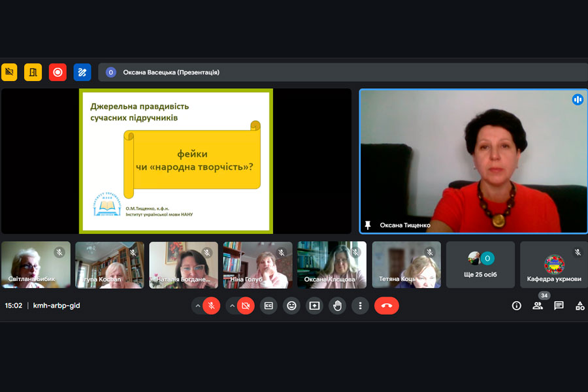Select Кафедра укрмови participant tile
The width and height of the screenshot is (588, 392).
[x=554, y=265]
